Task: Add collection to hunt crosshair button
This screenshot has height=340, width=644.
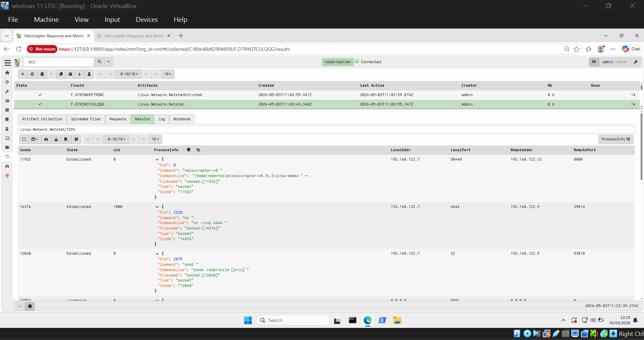Action: [x=32, y=74]
